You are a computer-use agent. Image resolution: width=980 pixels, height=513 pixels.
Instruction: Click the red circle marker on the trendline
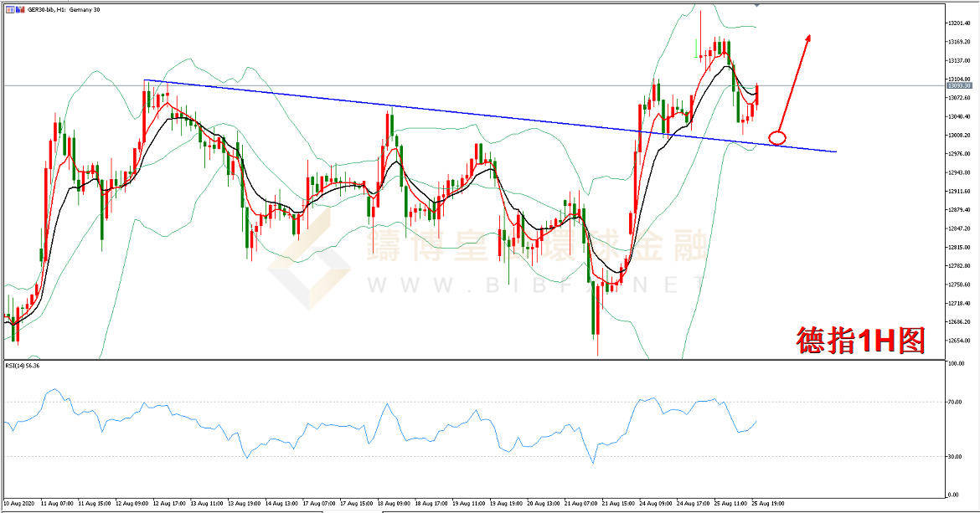coord(777,137)
